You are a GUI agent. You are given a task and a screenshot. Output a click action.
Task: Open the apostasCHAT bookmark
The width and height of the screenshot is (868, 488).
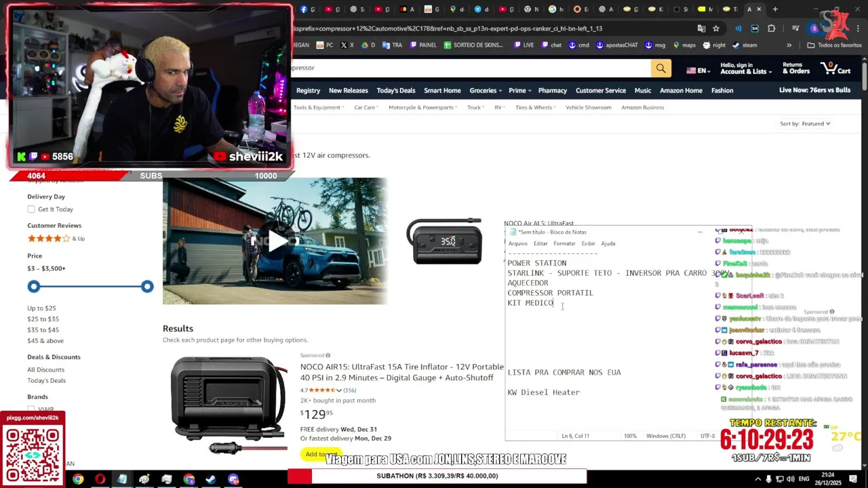click(x=617, y=45)
